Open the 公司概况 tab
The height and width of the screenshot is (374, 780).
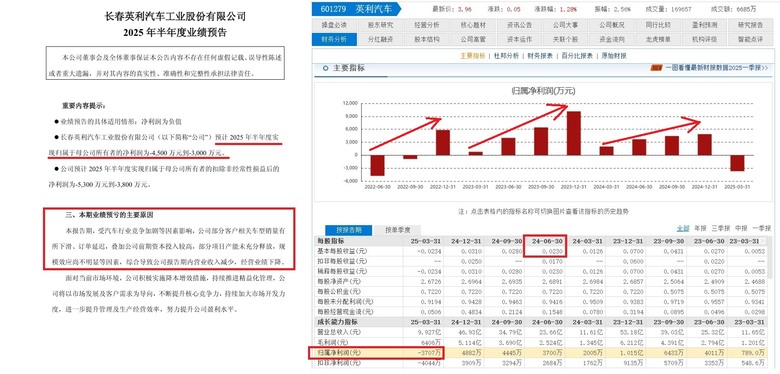pyautogui.click(x=612, y=25)
